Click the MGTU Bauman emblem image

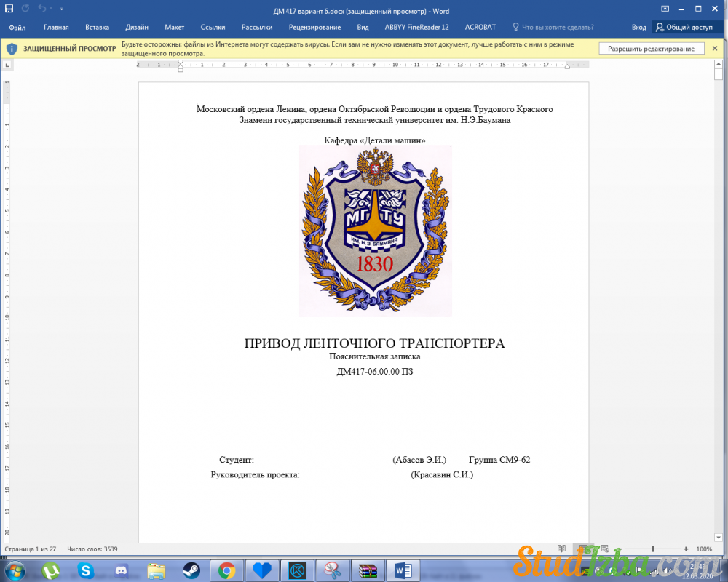[x=375, y=231]
